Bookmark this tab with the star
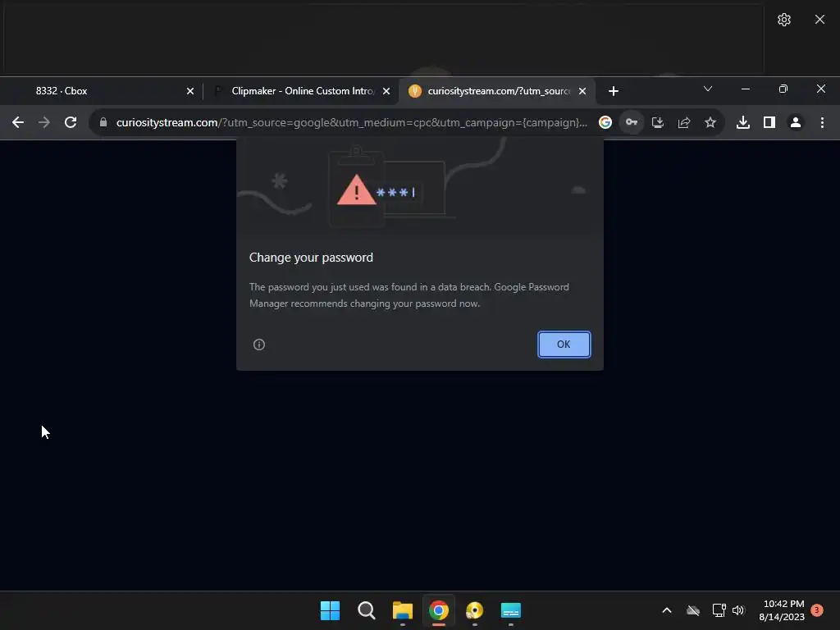Image resolution: width=840 pixels, height=630 pixels. (710, 122)
